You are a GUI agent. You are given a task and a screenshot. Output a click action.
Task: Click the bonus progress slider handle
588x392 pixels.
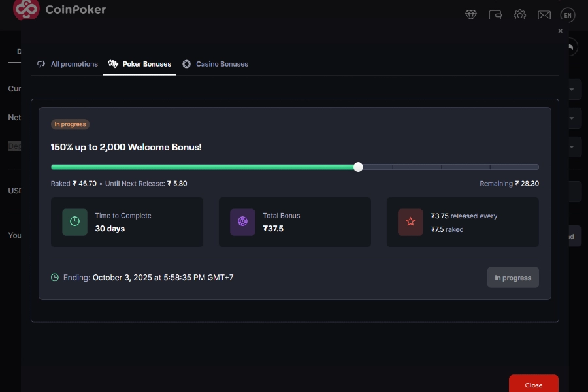(x=358, y=167)
